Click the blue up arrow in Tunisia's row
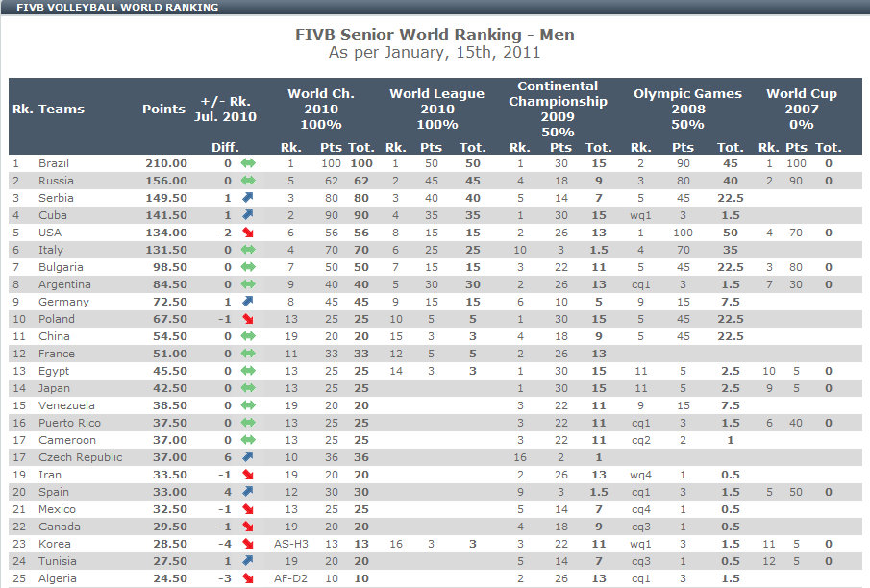Screen dimensions: 870x588 point(248,561)
